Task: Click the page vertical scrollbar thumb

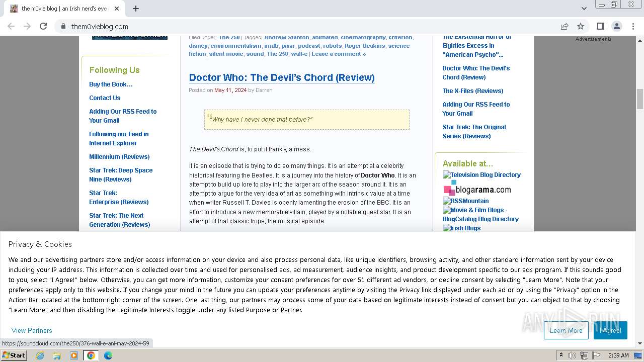Action: 640,99
